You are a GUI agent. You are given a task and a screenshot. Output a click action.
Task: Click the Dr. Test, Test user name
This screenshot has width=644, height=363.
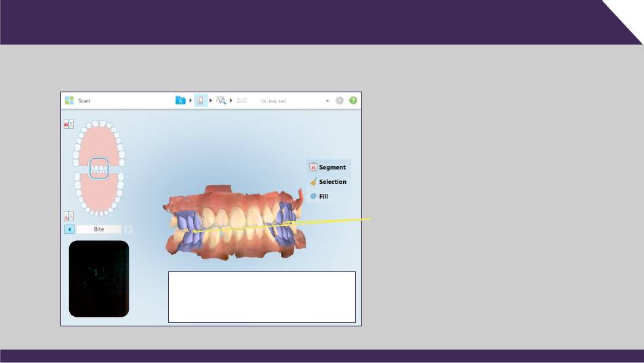(x=273, y=101)
